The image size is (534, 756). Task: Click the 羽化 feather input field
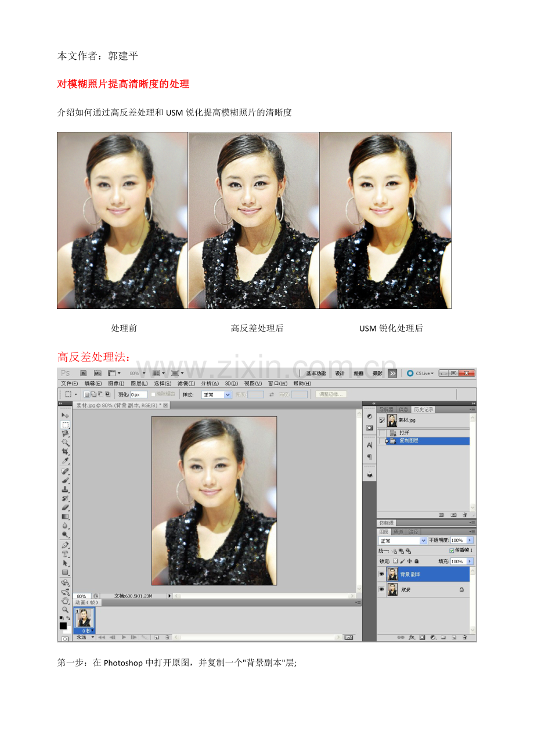[x=139, y=395]
